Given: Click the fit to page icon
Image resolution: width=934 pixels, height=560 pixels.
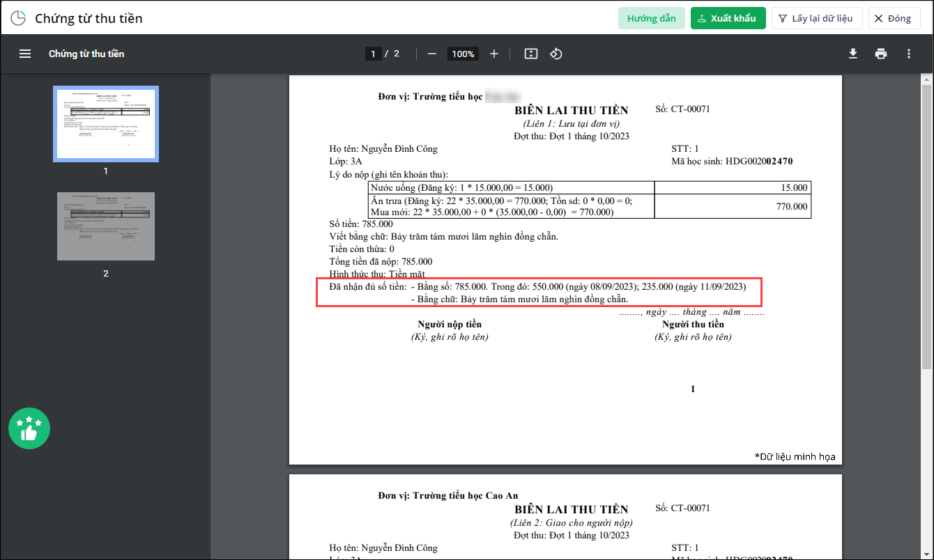Looking at the screenshot, I should pyautogui.click(x=531, y=54).
